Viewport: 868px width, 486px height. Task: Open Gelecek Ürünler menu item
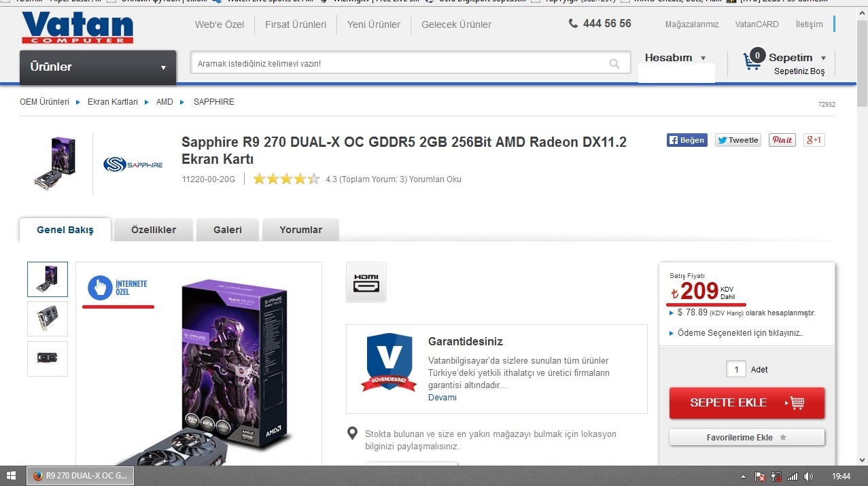click(x=456, y=24)
